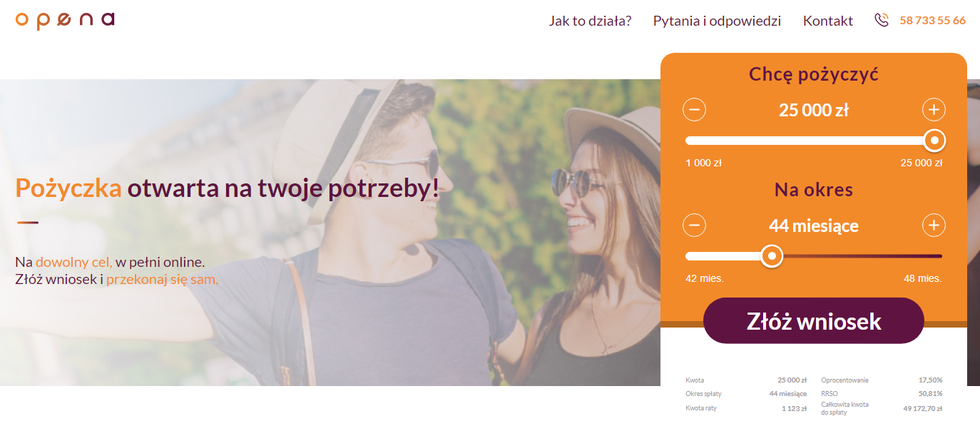Click the loan period slider track near 48 mies.
Screen dimensions: 980x446
coord(927,255)
